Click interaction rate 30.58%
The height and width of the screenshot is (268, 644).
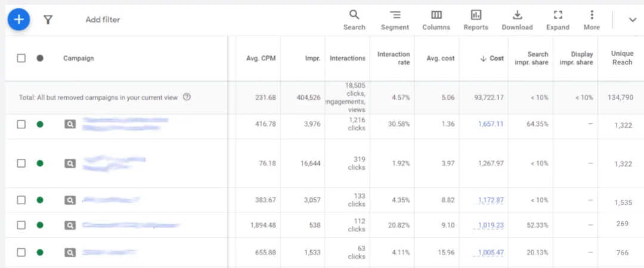[399, 124]
